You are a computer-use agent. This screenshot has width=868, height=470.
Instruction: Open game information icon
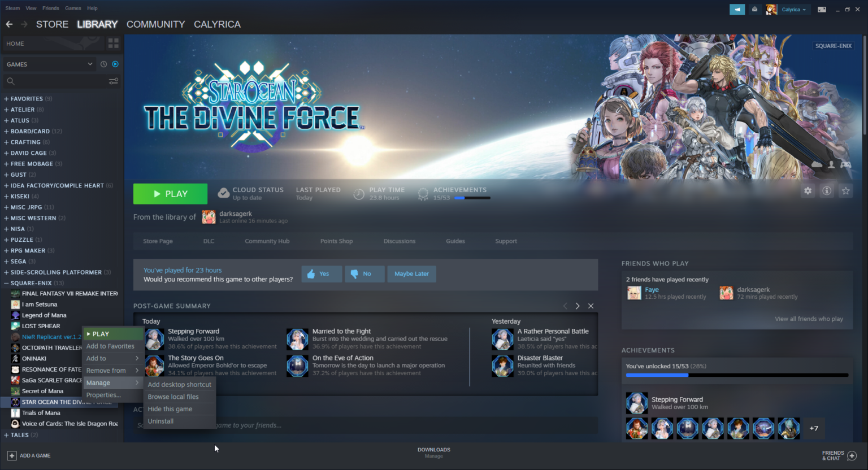[x=827, y=191]
